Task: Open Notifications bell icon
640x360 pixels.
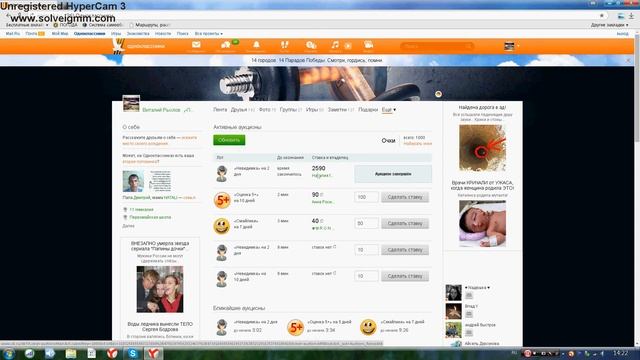Action: tap(256, 45)
